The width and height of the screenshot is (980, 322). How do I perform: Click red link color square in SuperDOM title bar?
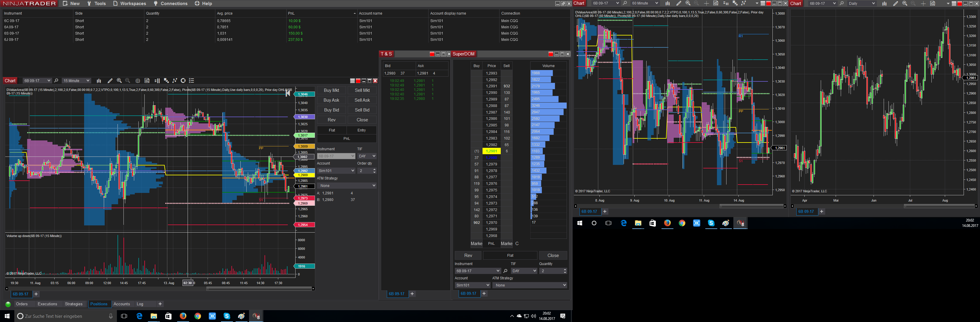point(551,54)
